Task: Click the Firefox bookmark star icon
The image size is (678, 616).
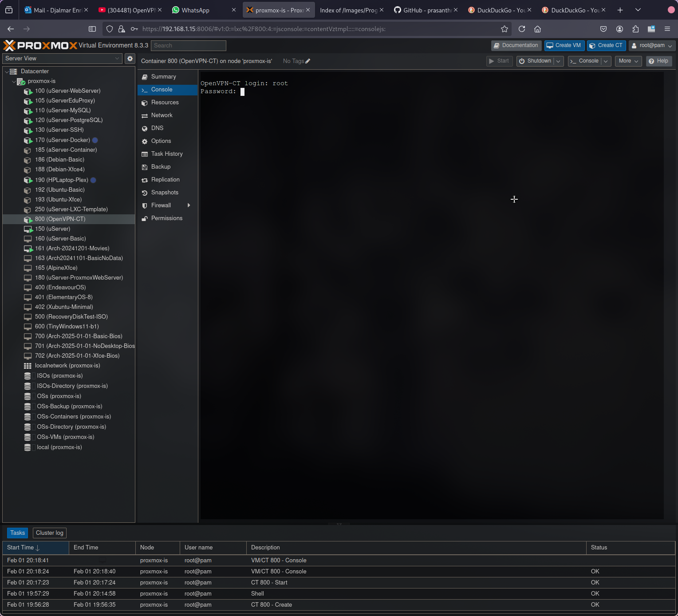Action: tap(504, 29)
